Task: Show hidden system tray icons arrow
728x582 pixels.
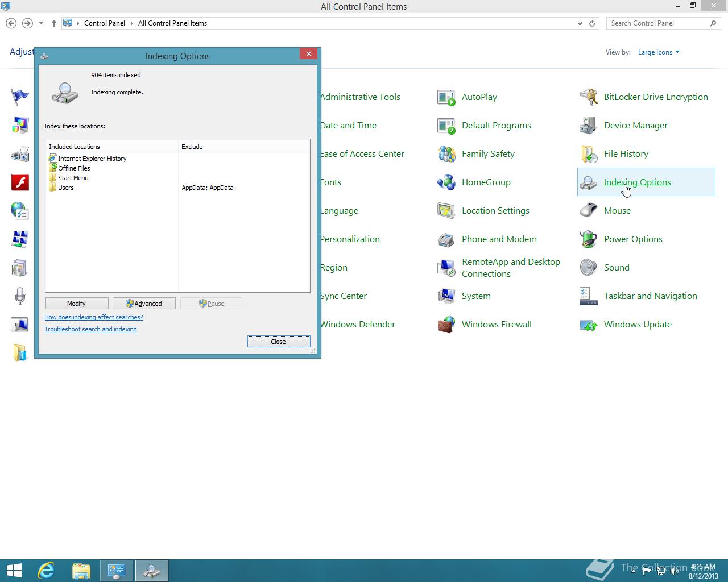Action: coord(633,571)
